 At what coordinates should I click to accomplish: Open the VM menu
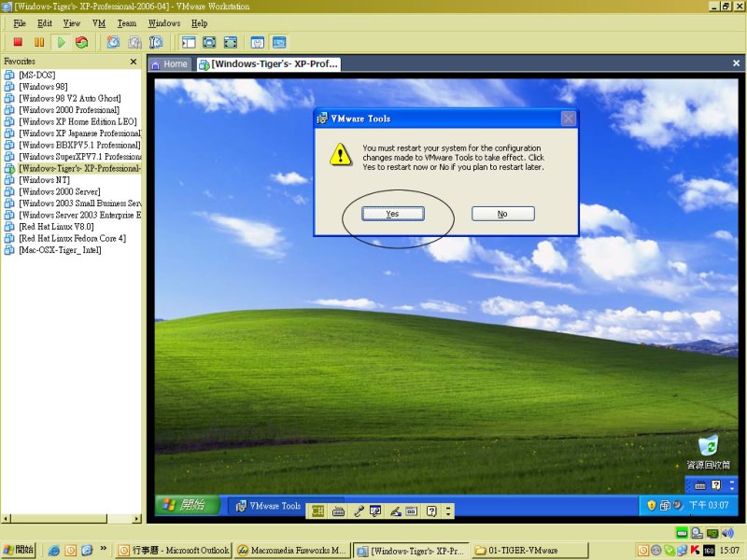pyautogui.click(x=99, y=23)
